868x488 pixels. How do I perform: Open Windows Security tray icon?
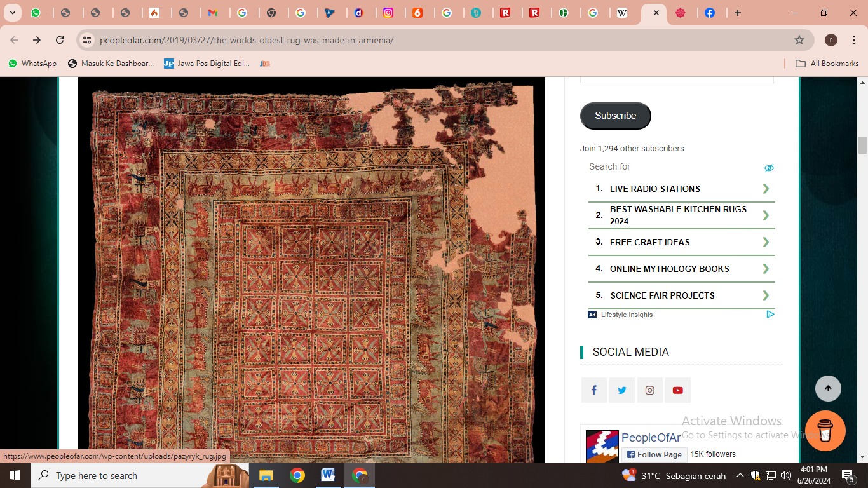(x=756, y=475)
